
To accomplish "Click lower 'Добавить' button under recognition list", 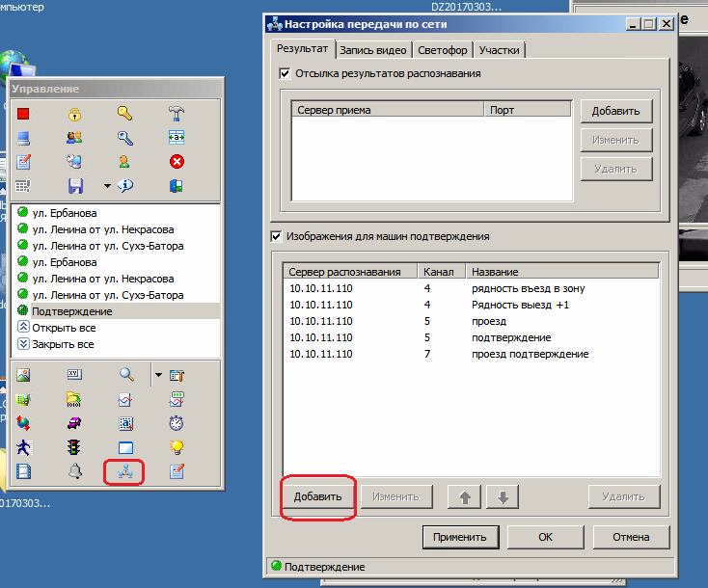I will click(x=318, y=497).
